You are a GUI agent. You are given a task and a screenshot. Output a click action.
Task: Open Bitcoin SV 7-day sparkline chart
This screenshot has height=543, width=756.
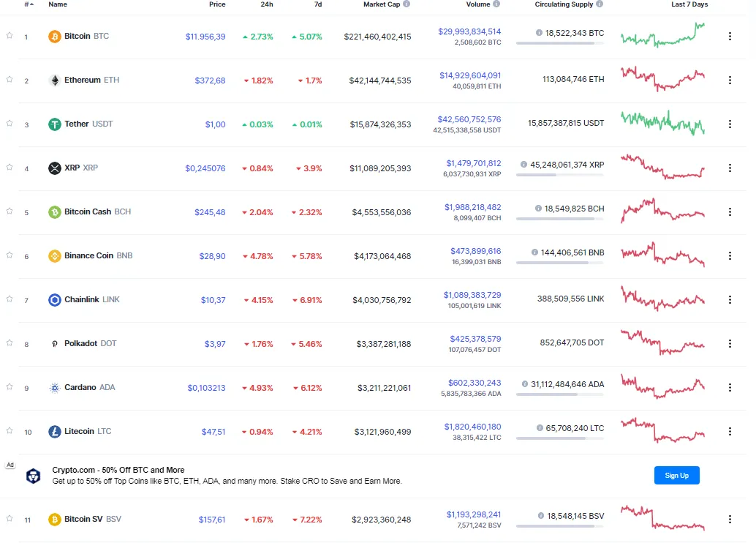[663, 518]
